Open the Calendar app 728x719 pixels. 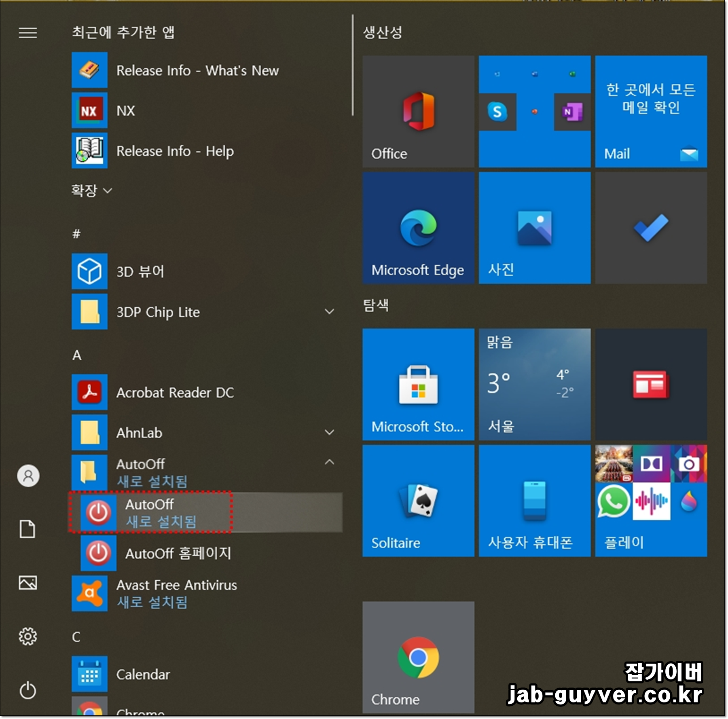tap(206, 674)
